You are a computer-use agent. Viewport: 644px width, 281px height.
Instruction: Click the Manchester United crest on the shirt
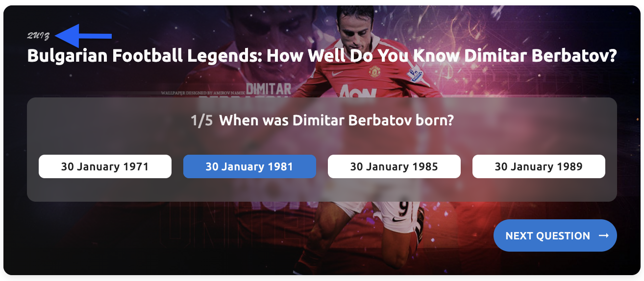(374, 71)
